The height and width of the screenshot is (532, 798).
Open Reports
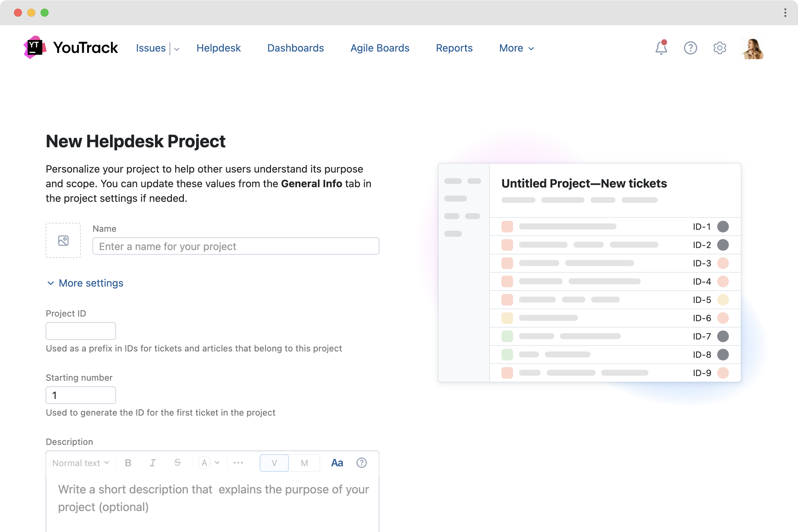[x=454, y=48]
